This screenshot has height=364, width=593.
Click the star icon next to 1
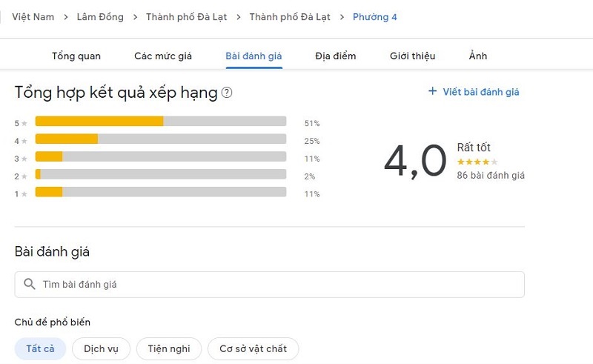[24, 194]
